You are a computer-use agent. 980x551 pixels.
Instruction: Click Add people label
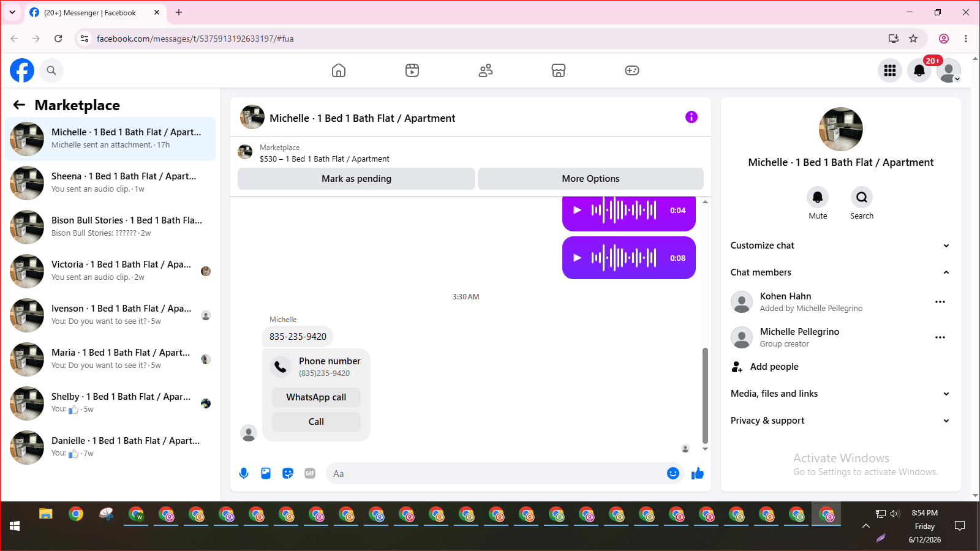tap(774, 367)
